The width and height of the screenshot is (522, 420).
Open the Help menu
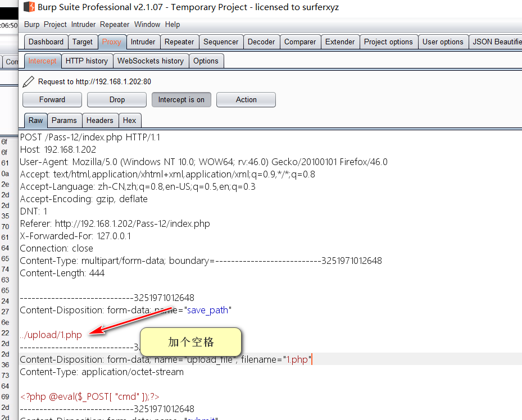(173, 25)
